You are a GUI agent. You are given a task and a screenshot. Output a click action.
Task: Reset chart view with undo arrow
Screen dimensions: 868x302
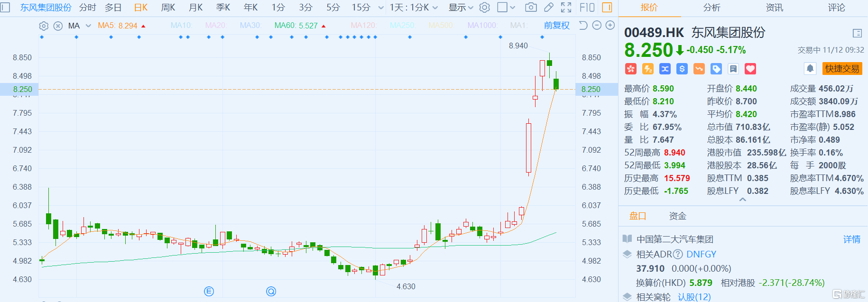pos(583,26)
